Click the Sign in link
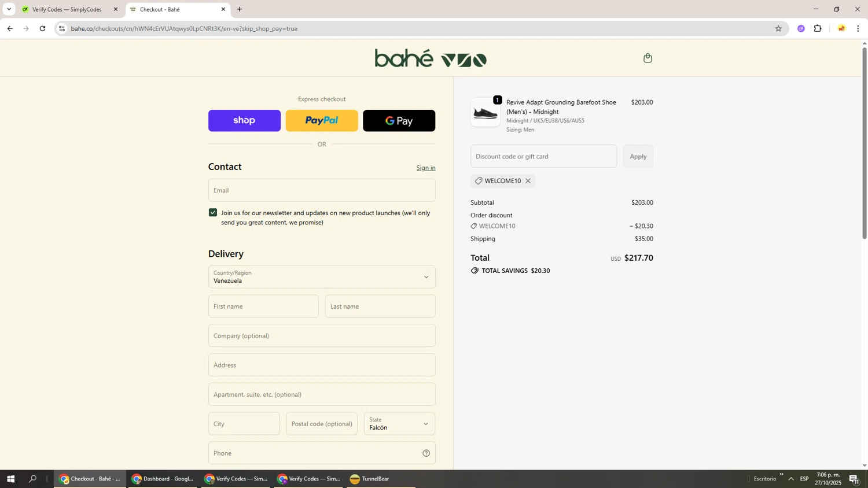 click(426, 168)
